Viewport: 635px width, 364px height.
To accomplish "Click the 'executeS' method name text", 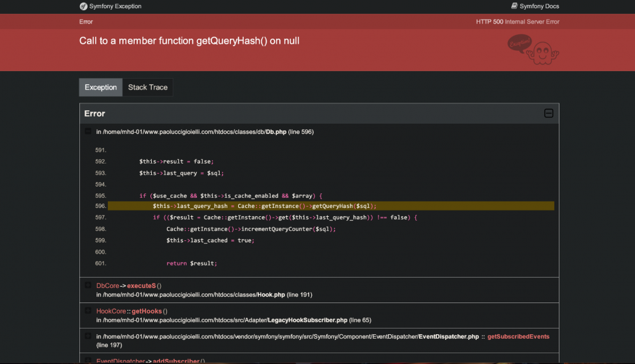I will [142, 285].
